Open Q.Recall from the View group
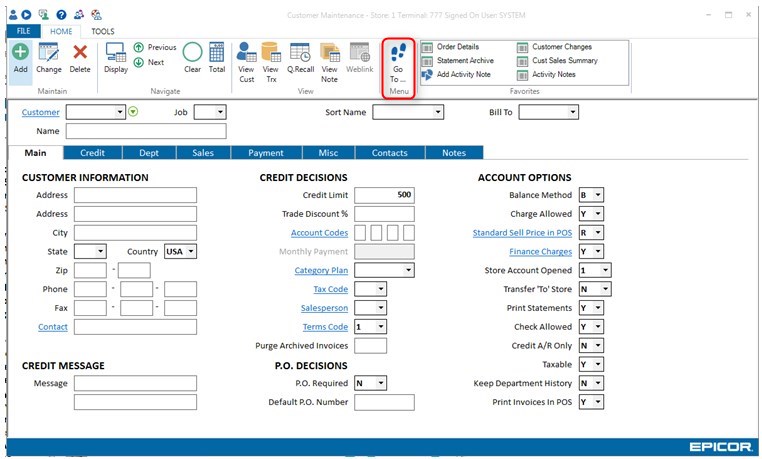 (x=299, y=57)
